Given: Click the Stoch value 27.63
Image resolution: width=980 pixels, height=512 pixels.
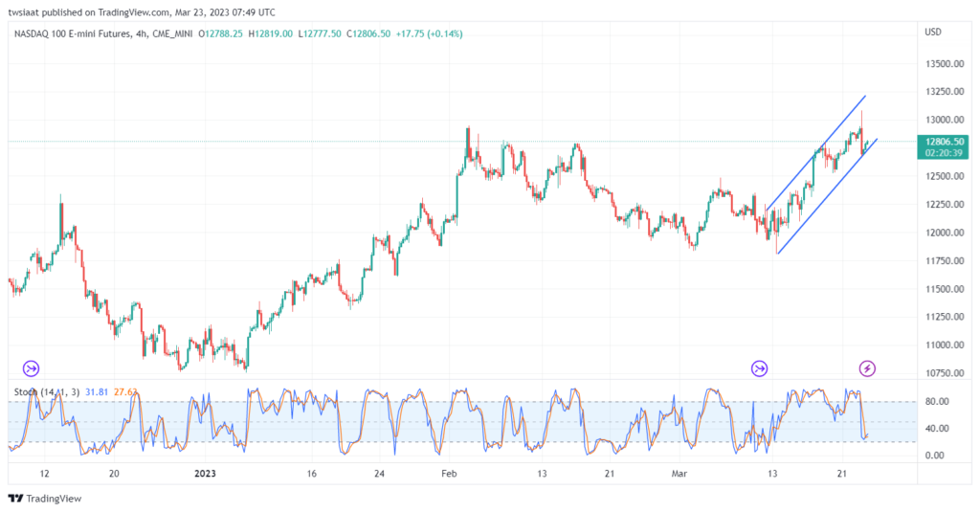Looking at the screenshot, I should pos(124,392).
